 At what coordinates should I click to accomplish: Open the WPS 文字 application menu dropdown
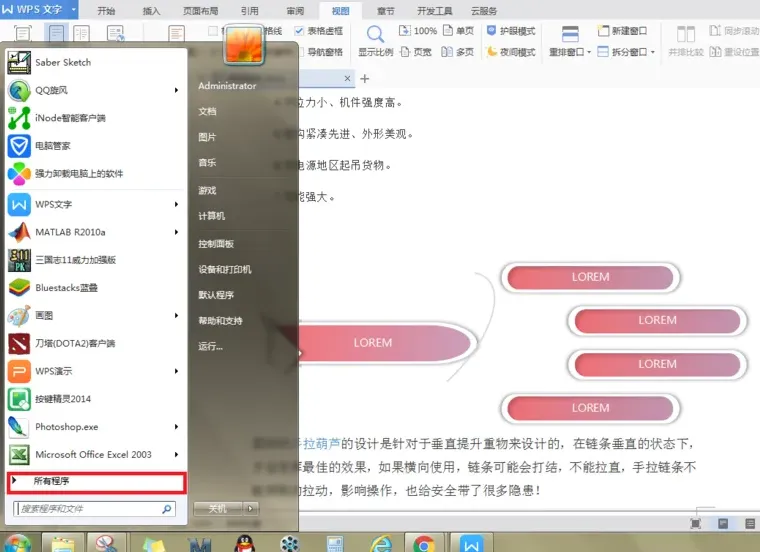pos(74,9)
